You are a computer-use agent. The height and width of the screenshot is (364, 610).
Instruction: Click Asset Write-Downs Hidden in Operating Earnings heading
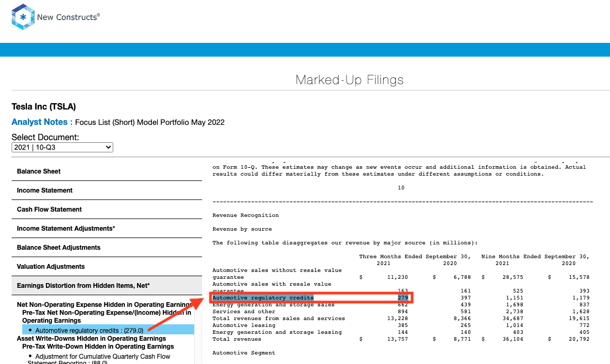(x=92, y=338)
